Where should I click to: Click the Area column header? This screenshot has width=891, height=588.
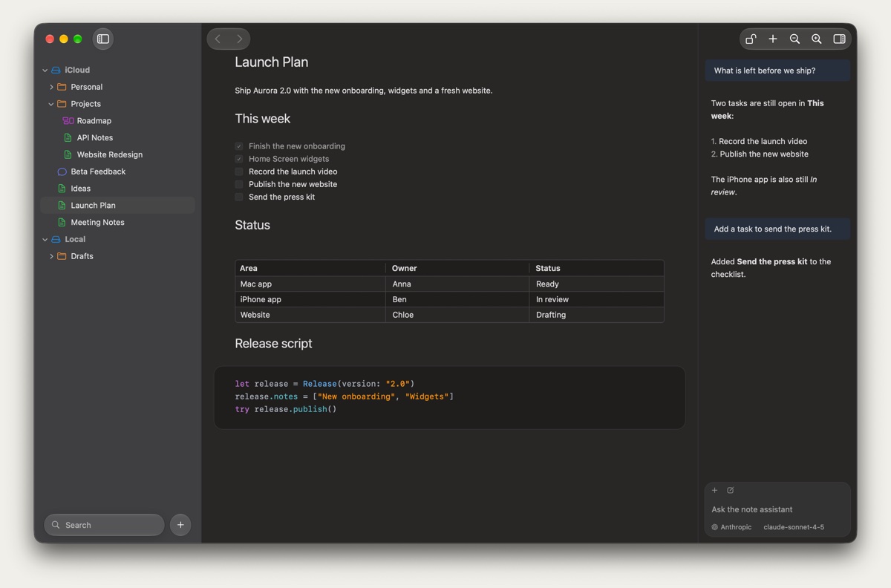[310, 268]
